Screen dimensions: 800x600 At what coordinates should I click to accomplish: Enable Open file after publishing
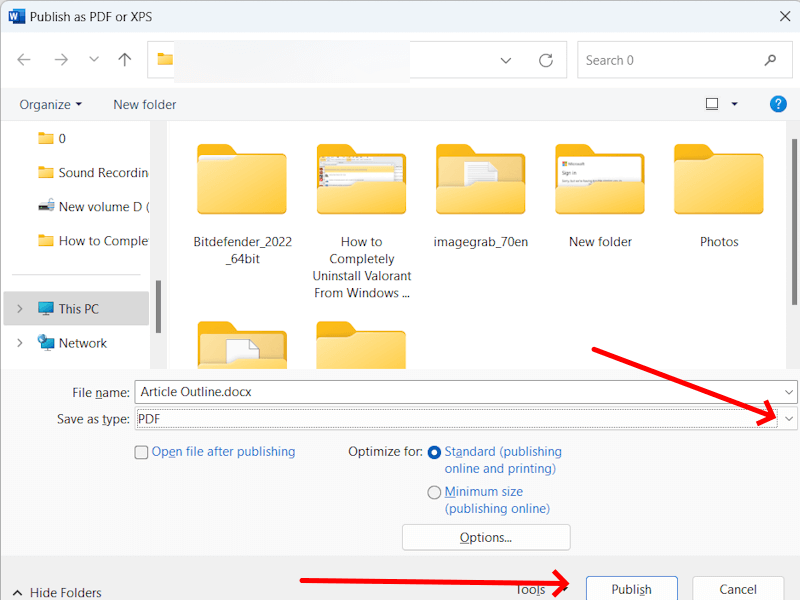click(x=141, y=452)
